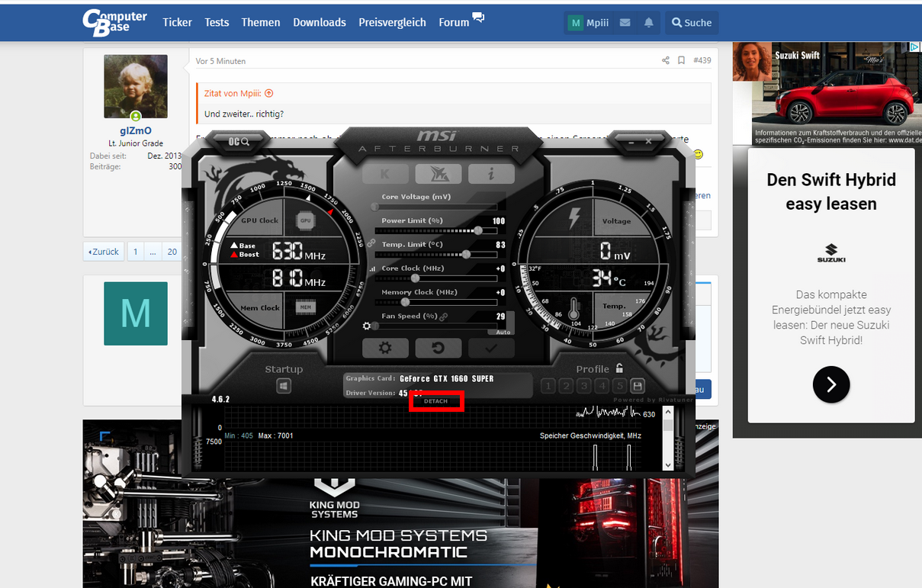Toggle the Windows startup button
This screenshot has width=922, height=588.
(x=284, y=387)
